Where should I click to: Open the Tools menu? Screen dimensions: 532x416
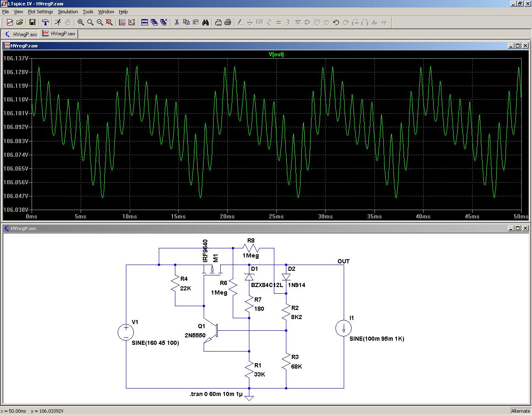coord(88,12)
